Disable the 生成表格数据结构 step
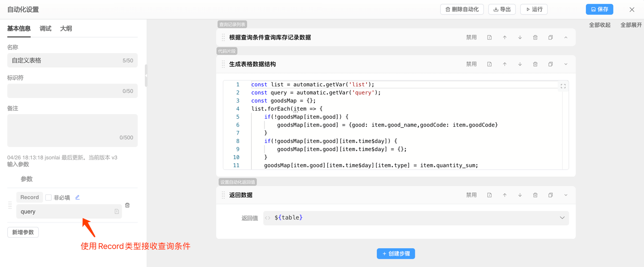The image size is (644, 267). pyautogui.click(x=471, y=64)
